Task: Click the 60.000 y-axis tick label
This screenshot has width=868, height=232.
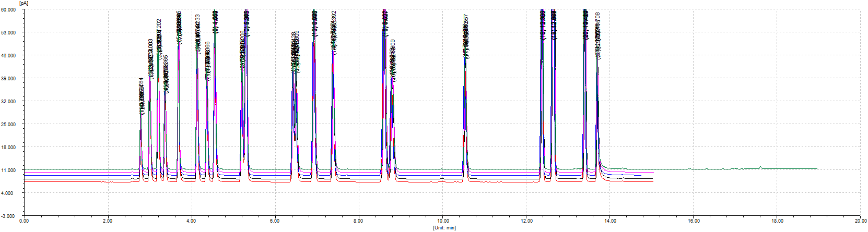Action: pyautogui.click(x=10, y=10)
